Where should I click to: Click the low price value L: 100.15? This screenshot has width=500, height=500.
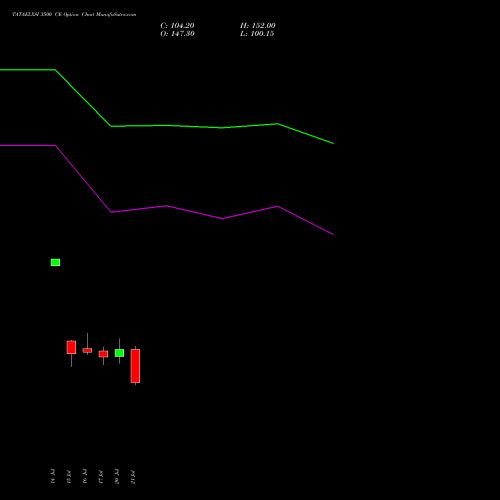click(x=257, y=34)
